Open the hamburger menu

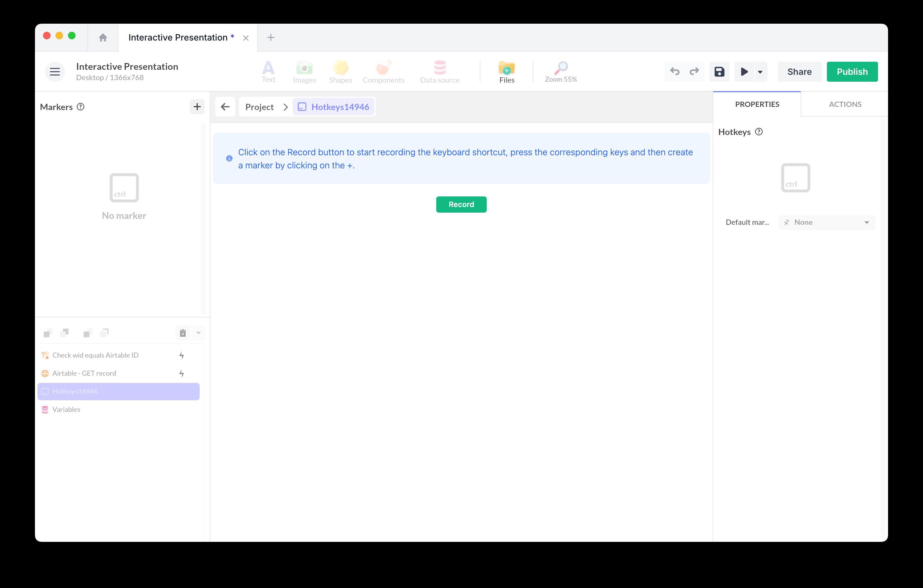pyautogui.click(x=54, y=71)
